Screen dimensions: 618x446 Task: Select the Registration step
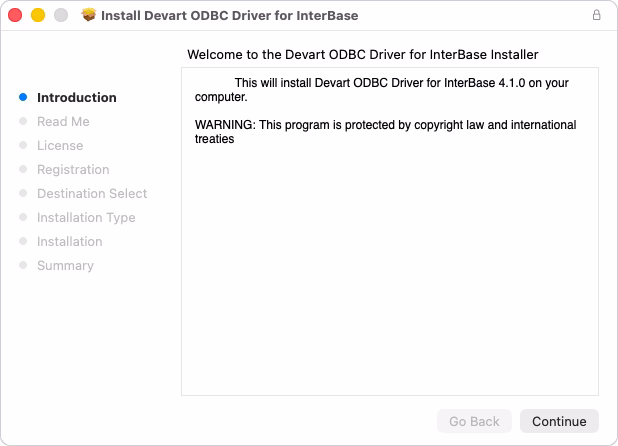click(73, 169)
